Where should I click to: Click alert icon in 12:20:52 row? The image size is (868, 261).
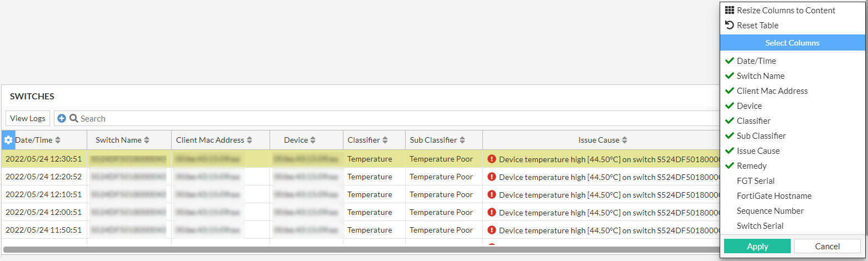(x=491, y=177)
